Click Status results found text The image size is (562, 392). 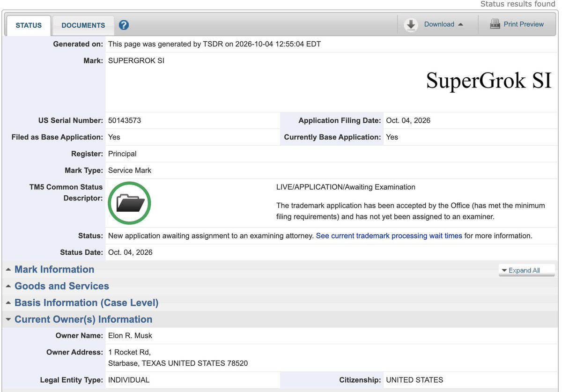pyautogui.click(x=518, y=4)
